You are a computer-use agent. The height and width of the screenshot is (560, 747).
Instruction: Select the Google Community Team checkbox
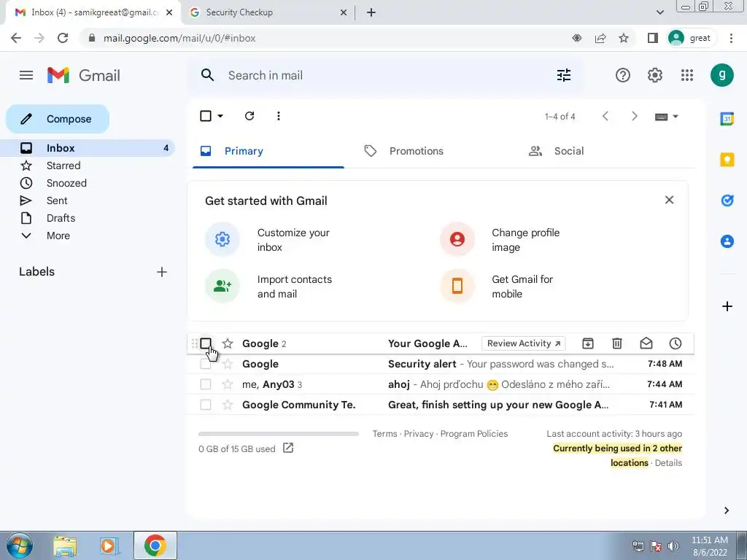coord(206,405)
